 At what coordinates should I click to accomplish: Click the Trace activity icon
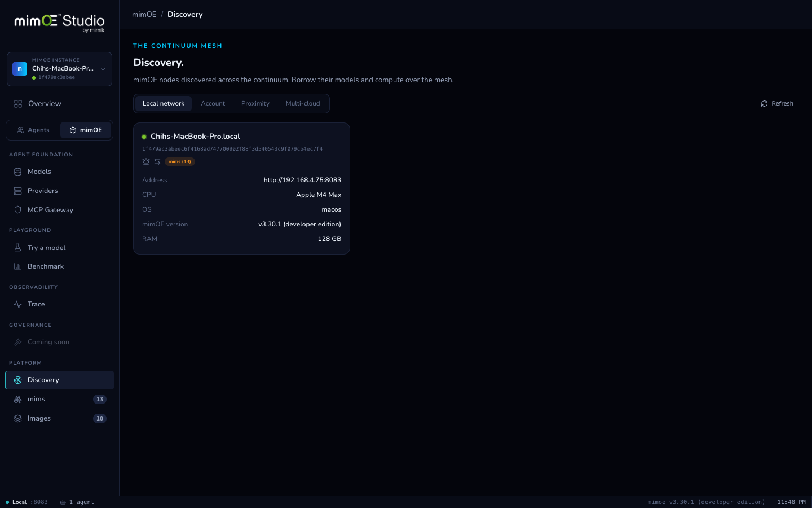click(x=17, y=304)
